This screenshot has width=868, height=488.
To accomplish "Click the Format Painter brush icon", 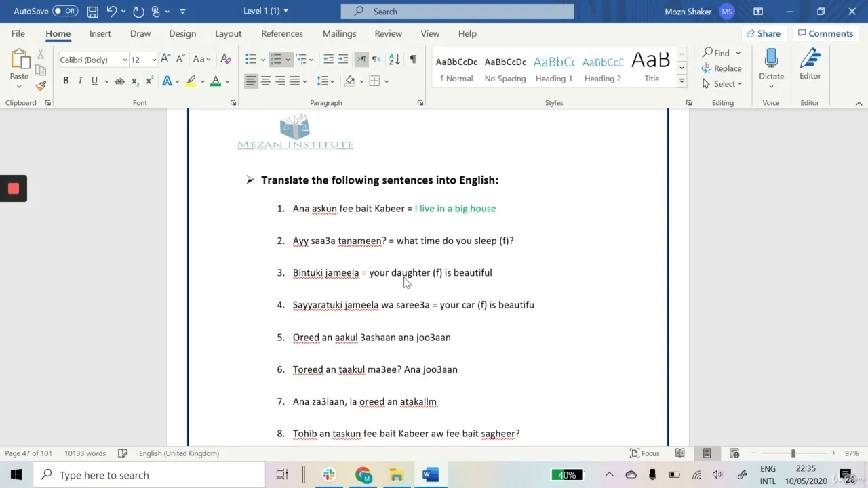I will coord(41,86).
